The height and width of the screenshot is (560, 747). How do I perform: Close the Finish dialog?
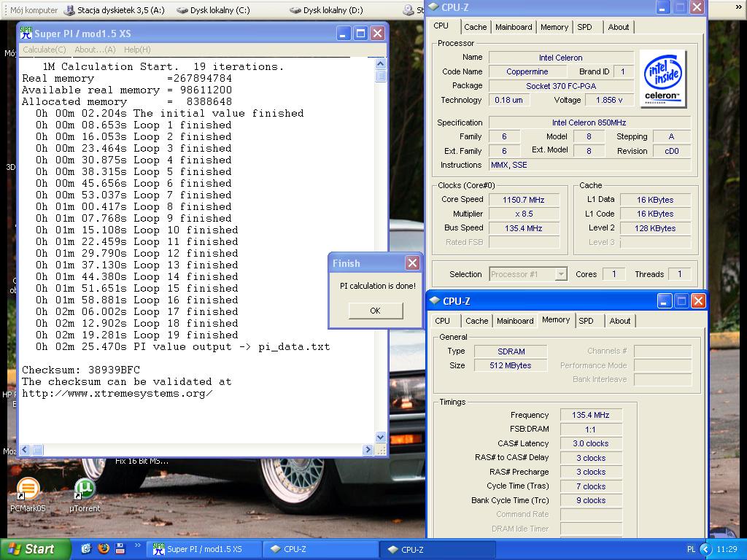click(412, 262)
